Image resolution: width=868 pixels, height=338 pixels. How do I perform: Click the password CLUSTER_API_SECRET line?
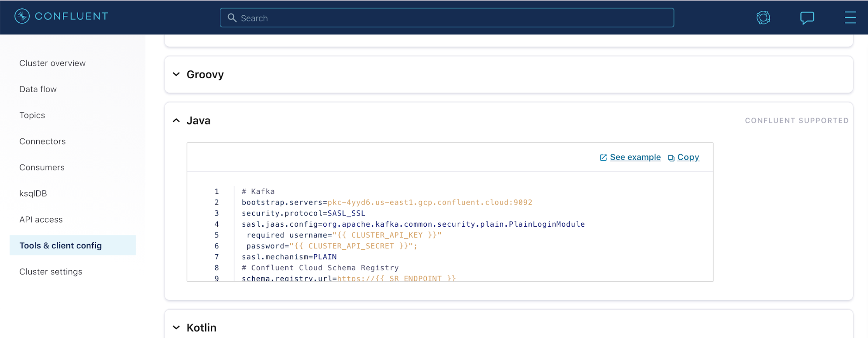(x=332, y=246)
